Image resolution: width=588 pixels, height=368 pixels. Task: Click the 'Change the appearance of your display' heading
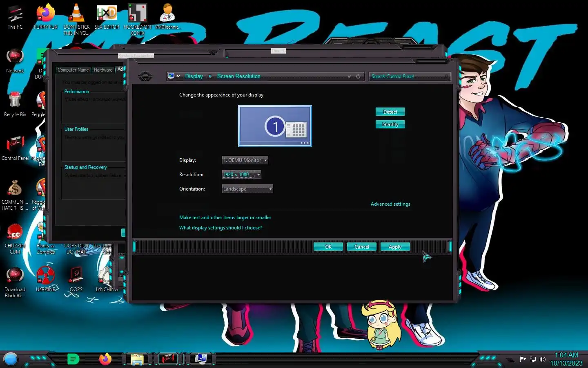point(221,95)
